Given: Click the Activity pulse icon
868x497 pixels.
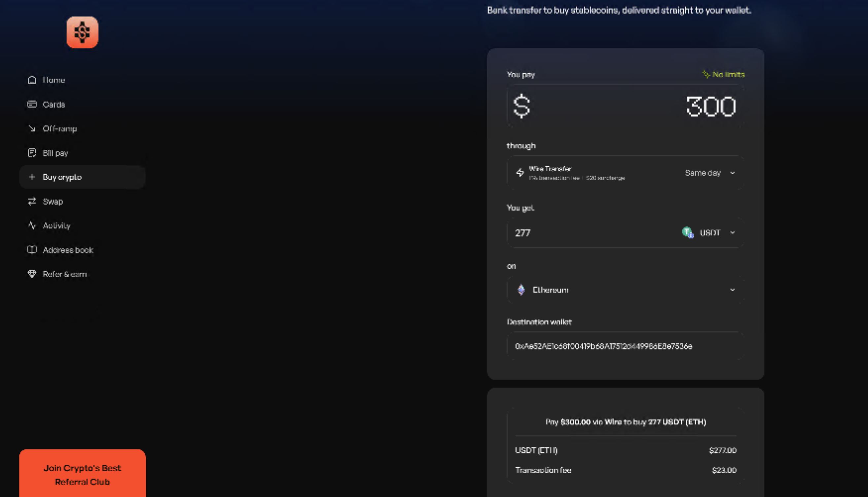Looking at the screenshot, I should [x=32, y=225].
